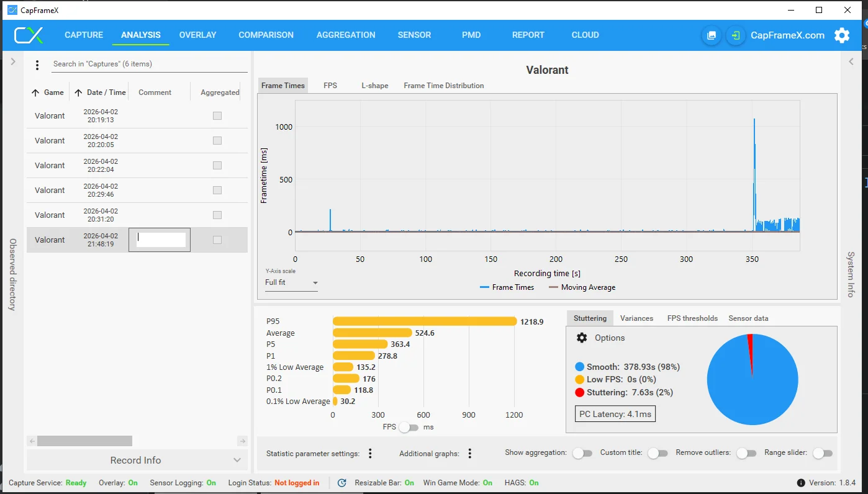Click the Search in Captures input field
This screenshot has width=868, height=494.
(149, 64)
